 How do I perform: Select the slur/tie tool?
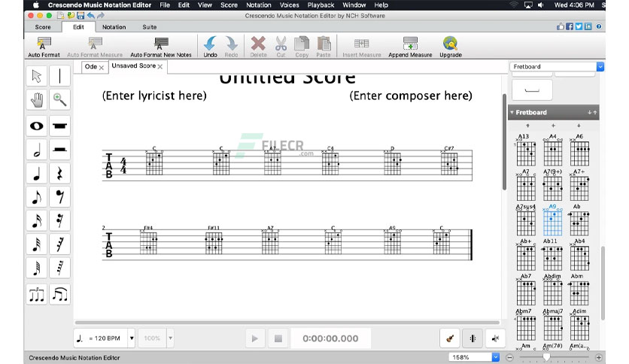pyautogui.click(x=59, y=295)
